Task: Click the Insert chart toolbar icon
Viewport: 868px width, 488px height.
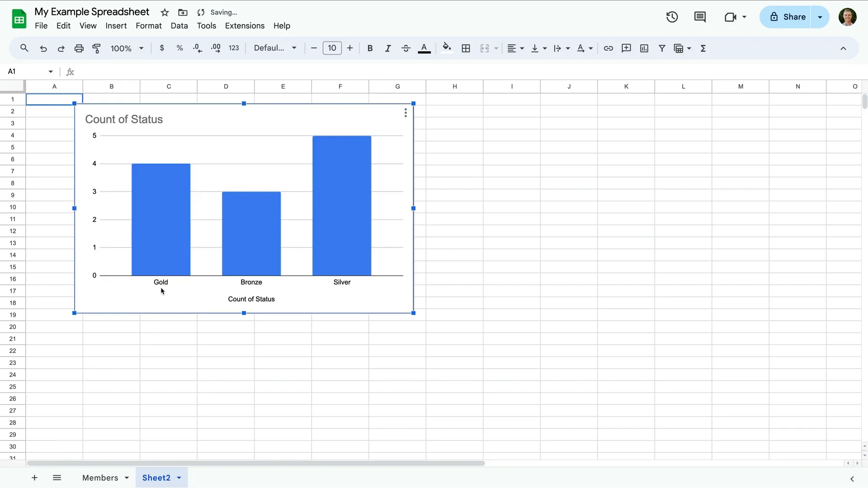Action: click(644, 48)
